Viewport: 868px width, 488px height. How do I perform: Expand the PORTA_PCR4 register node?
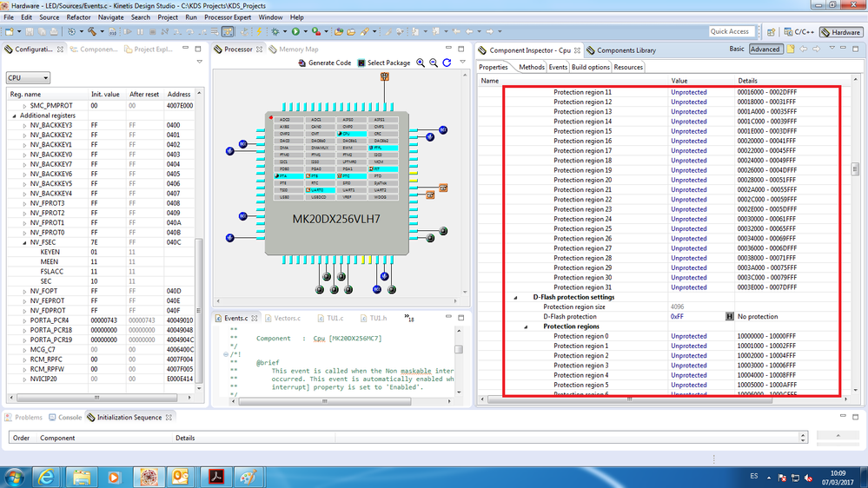[24, 320]
